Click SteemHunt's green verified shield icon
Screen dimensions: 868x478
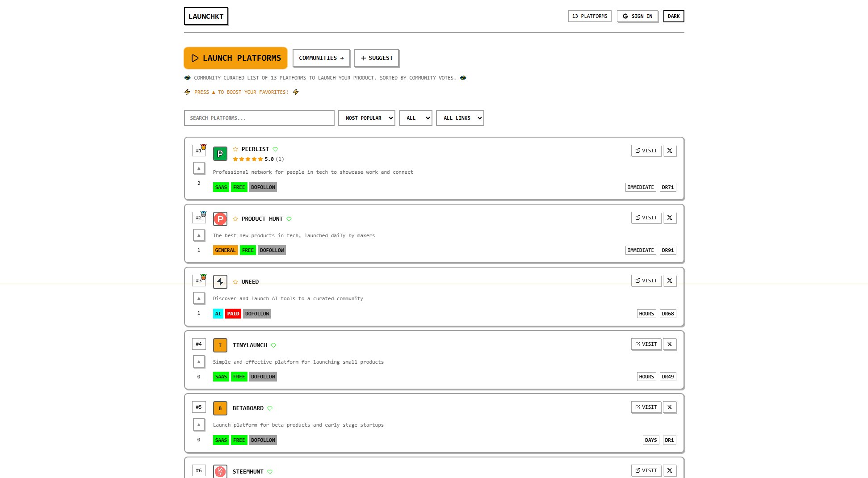pyautogui.click(x=270, y=472)
